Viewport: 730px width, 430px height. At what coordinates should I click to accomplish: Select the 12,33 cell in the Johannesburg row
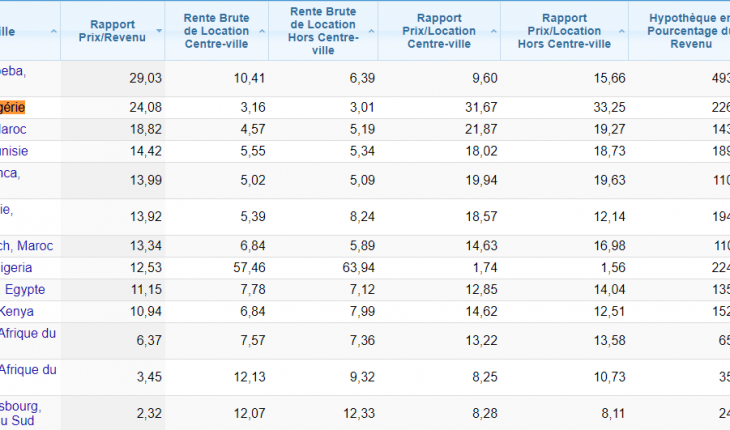358,413
